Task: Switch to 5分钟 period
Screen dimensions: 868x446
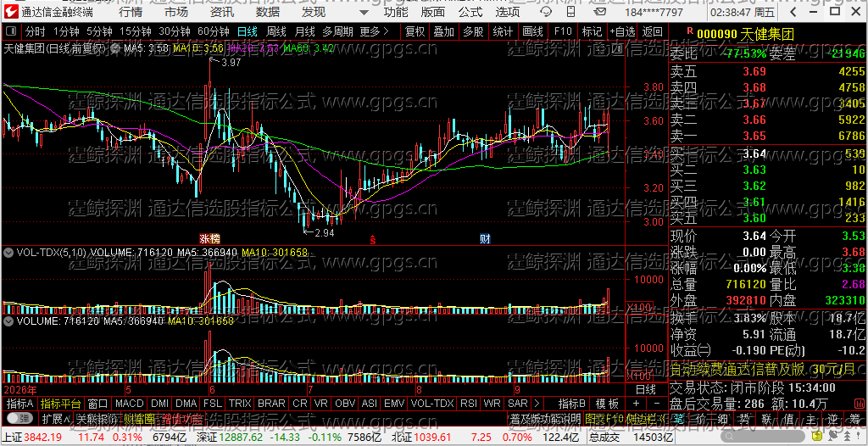Action: (x=99, y=31)
